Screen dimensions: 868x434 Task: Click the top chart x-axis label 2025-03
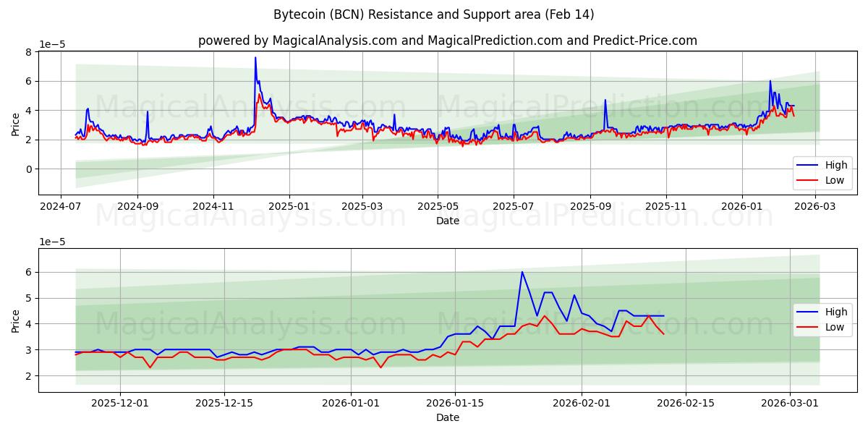coord(363,207)
